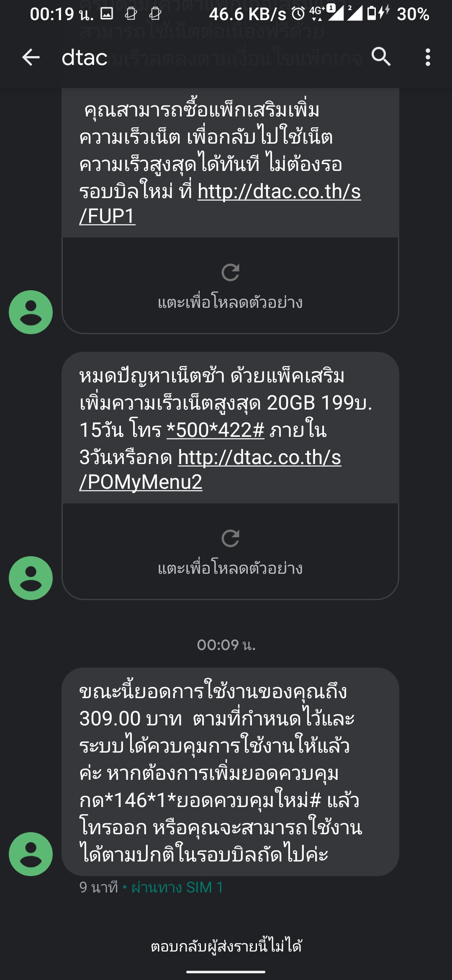This screenshot has width=452, height=980.
Task: Tap the back arrow icon
Action: point(31,57)
